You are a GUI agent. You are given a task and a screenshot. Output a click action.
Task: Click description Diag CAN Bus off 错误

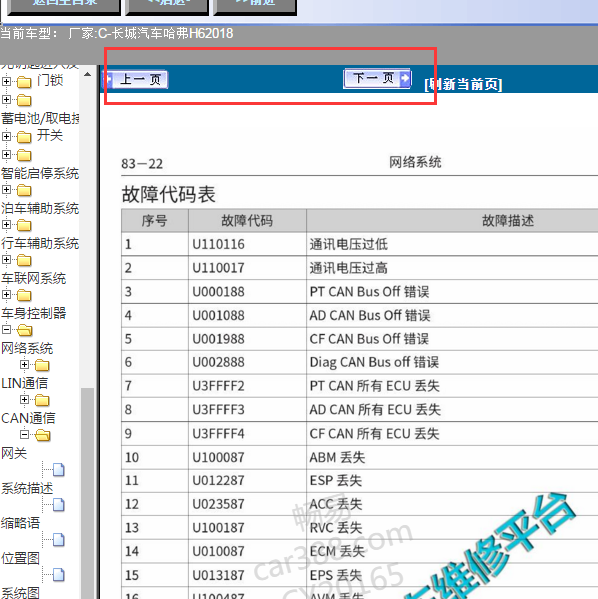[x=374, y=362]
